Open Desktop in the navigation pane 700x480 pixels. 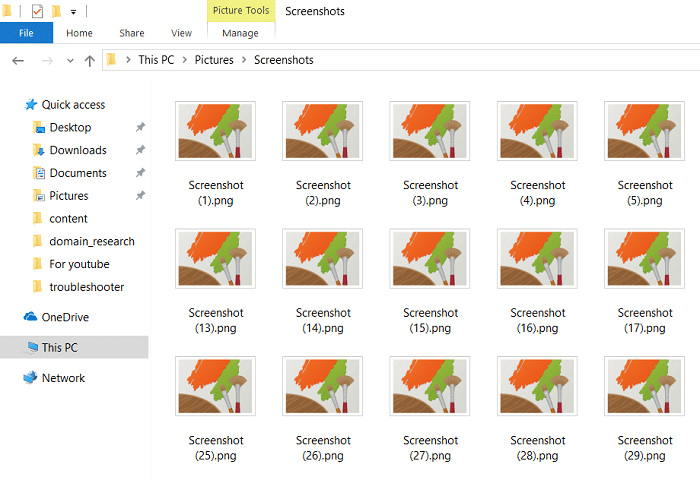[x=70, y=128]
